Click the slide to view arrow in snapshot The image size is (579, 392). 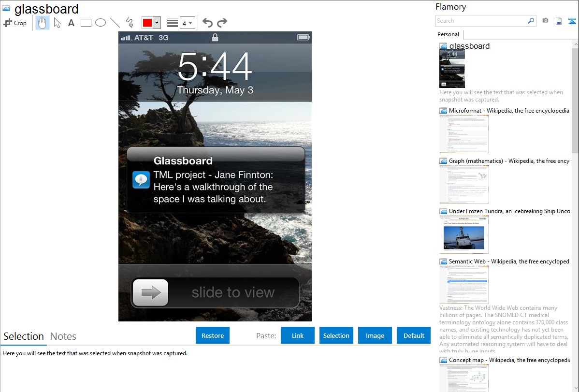coord(151,292)
